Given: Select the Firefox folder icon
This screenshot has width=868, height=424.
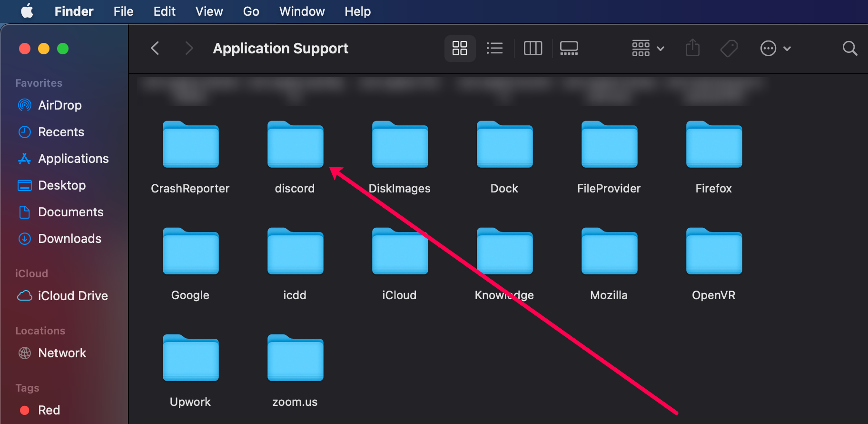Looking at the screenshot, I should point(714,144).
